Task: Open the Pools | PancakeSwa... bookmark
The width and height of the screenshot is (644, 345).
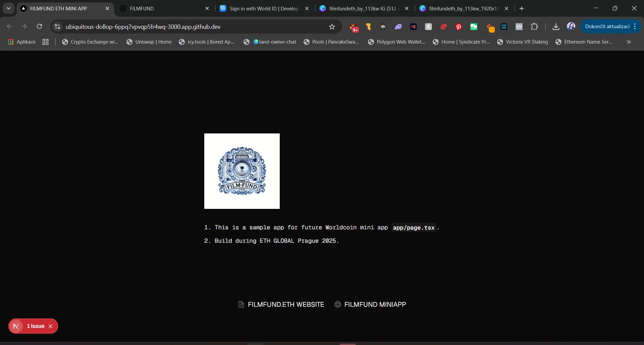Action: point(331,42)
